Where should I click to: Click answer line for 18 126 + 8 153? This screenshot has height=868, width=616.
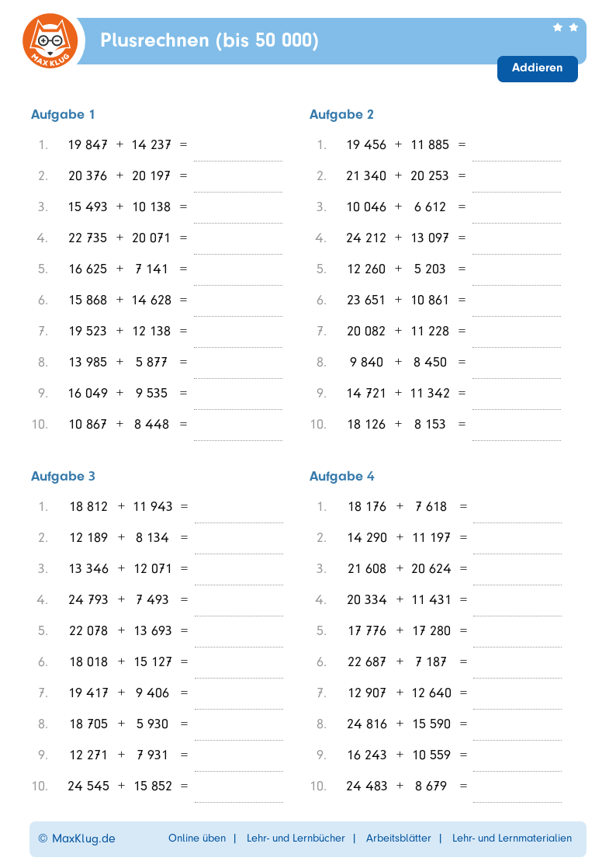516,431
